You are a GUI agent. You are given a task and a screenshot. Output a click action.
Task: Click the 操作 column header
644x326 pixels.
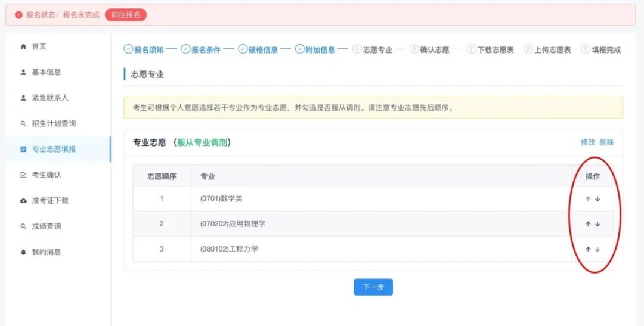point(593,176)
